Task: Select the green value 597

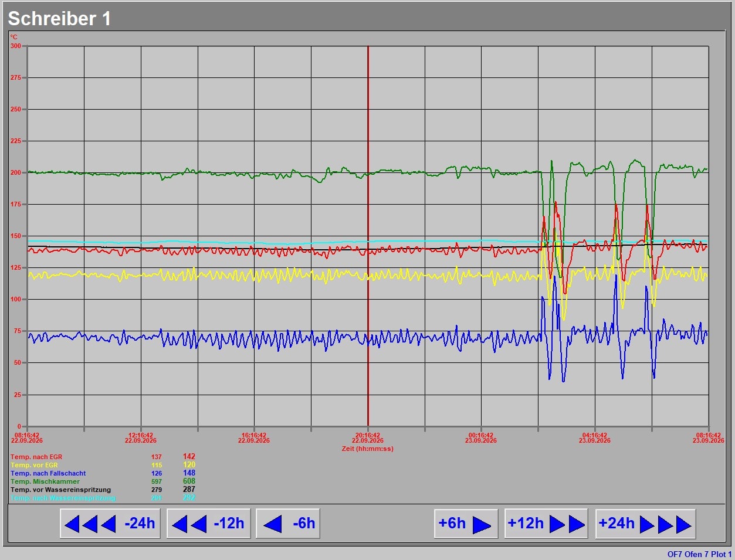Action: pos(157,481)
